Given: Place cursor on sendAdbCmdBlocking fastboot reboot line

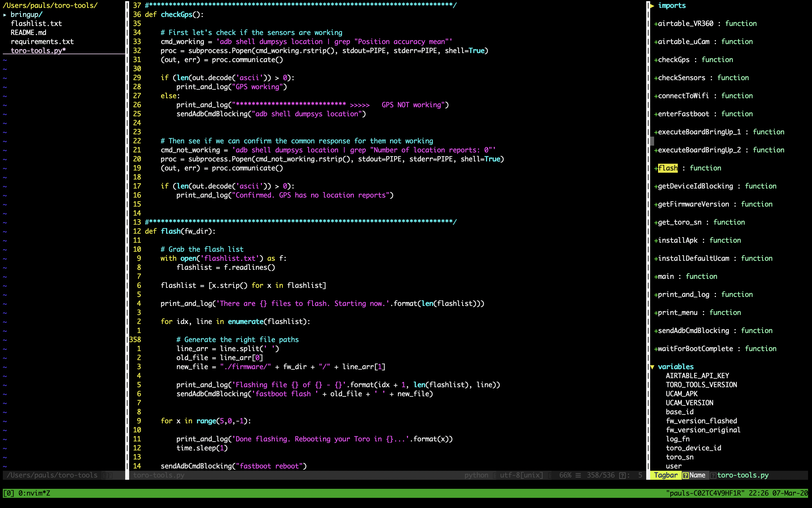Looking at the screenshot, I should (233, 466).
